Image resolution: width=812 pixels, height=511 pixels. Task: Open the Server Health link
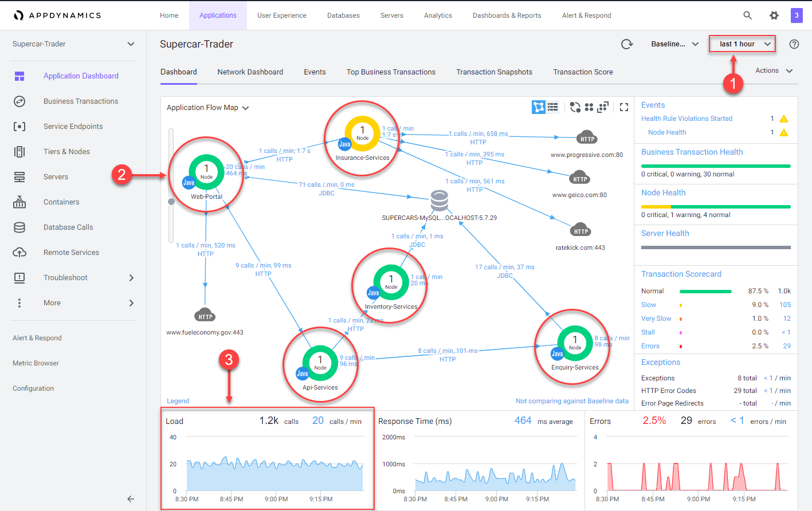(665, 233)
